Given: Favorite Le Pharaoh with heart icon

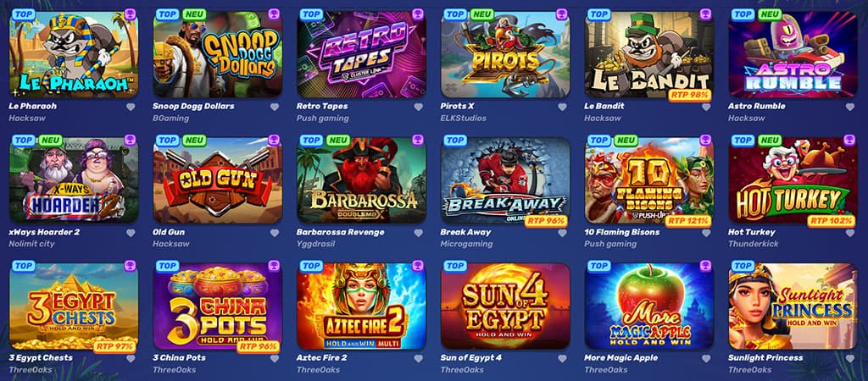Looking at the screenshot, I should pyautogui.click(x=131, y=107).
